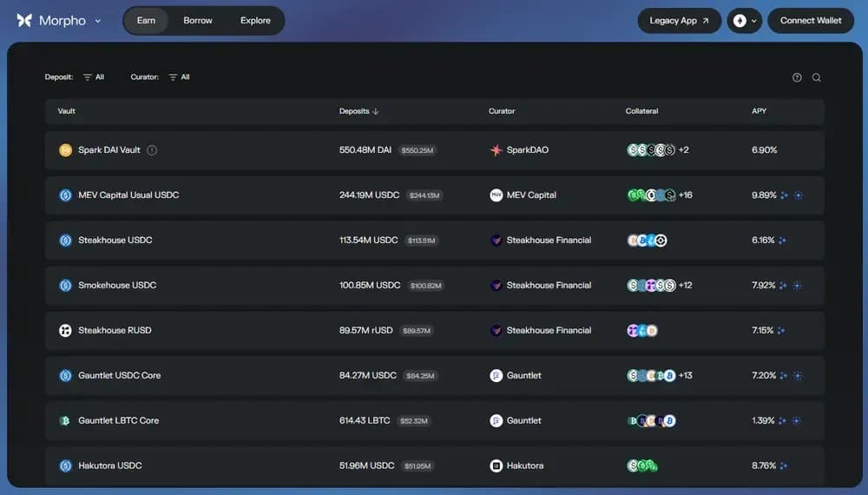Click collateral icons in Steakhouse RUSD row
Viewport: 868px width, 495px height.
[x=642, y=331]
